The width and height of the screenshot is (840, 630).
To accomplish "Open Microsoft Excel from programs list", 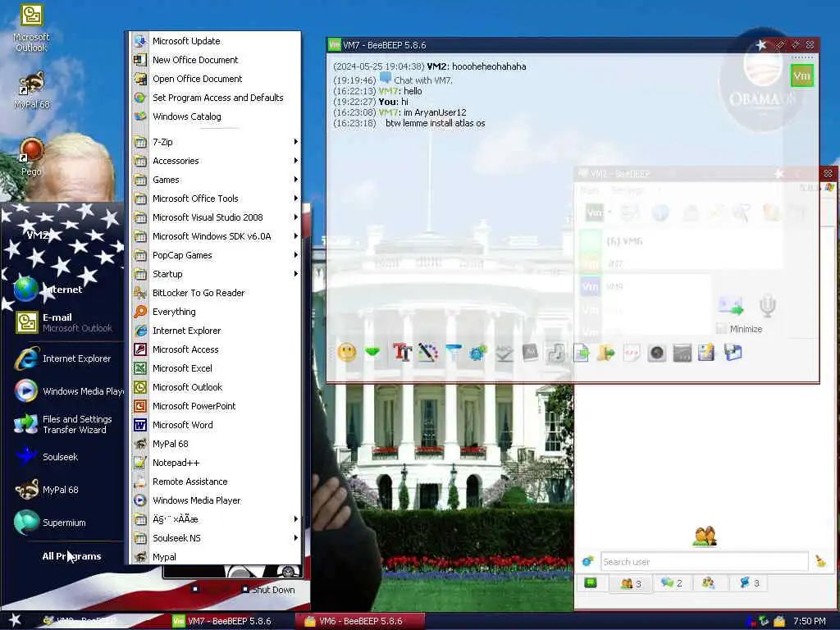I will (x=216, y=368).
